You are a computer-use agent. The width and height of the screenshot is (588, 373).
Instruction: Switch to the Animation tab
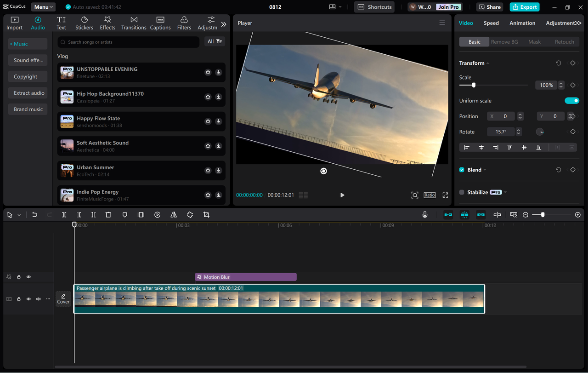[522, 23]
